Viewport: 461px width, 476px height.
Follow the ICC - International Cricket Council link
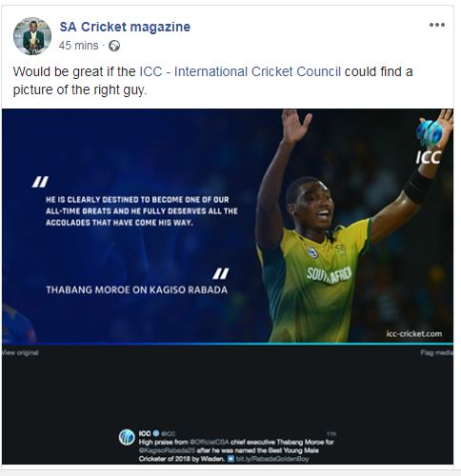click(x=240, y=71)
